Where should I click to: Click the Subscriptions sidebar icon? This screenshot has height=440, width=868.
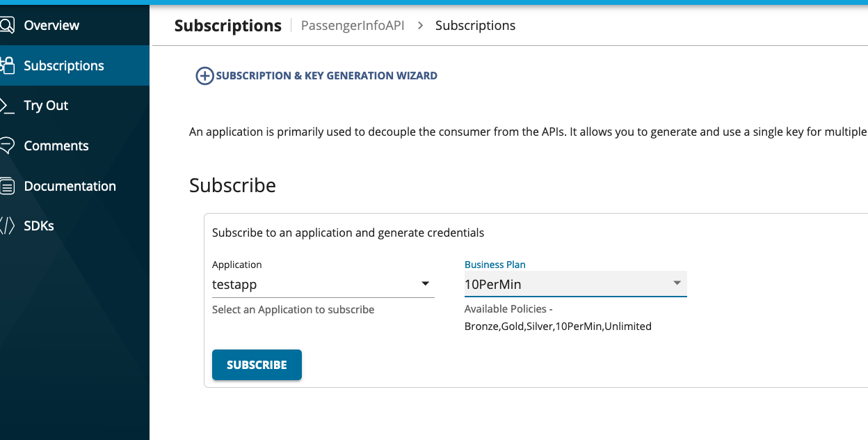(7, 65)
